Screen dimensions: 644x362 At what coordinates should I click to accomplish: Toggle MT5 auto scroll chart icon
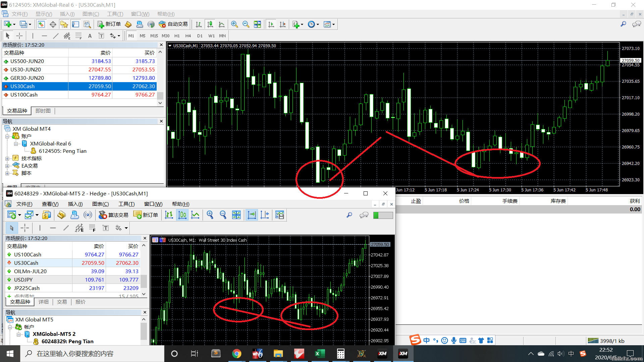click(252, 215)
